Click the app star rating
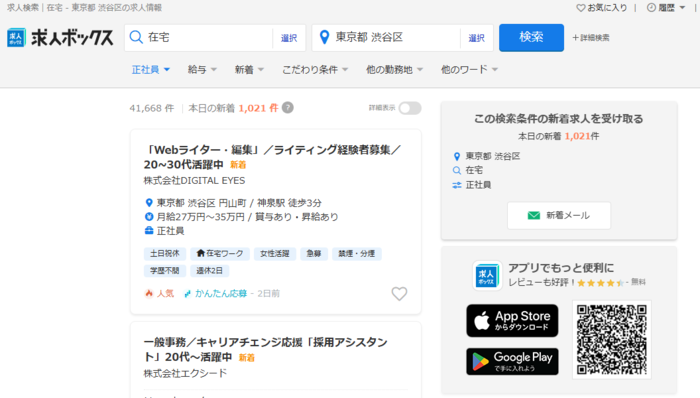This screenshot has width=700, height=398. point(600,283)
